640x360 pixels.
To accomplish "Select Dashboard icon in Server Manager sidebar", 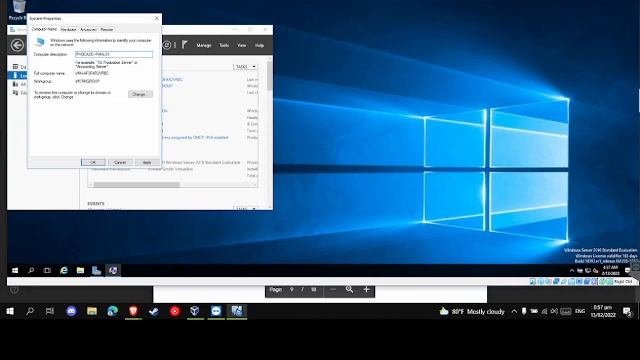I will click(16, 67).
